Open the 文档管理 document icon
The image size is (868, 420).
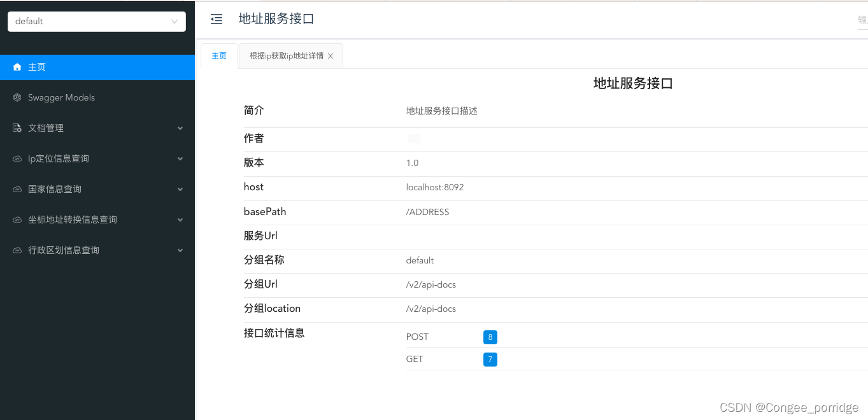pyautogui.click(x=16, y=128)
